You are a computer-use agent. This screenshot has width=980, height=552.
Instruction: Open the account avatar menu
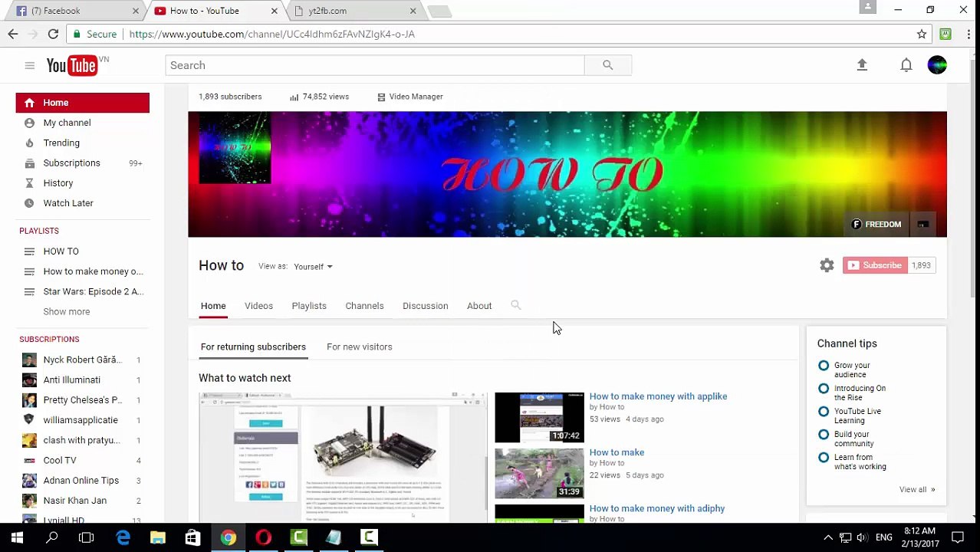pos(937,65)
